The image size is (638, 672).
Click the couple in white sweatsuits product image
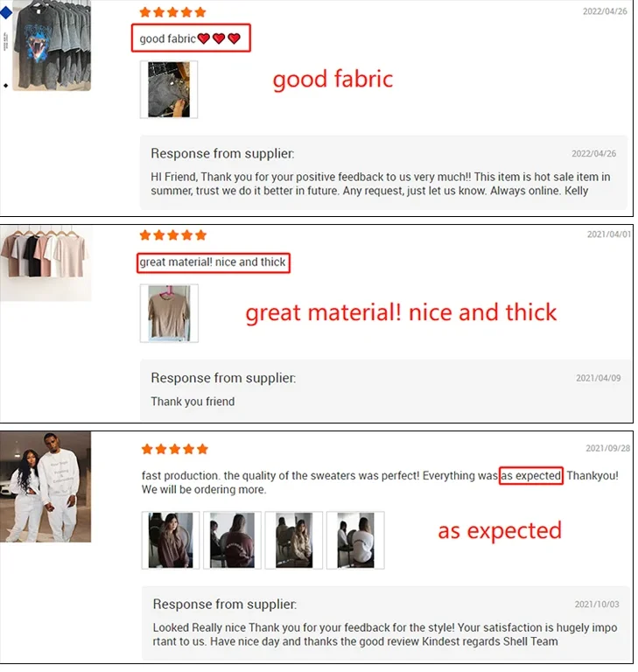(46, 486)
